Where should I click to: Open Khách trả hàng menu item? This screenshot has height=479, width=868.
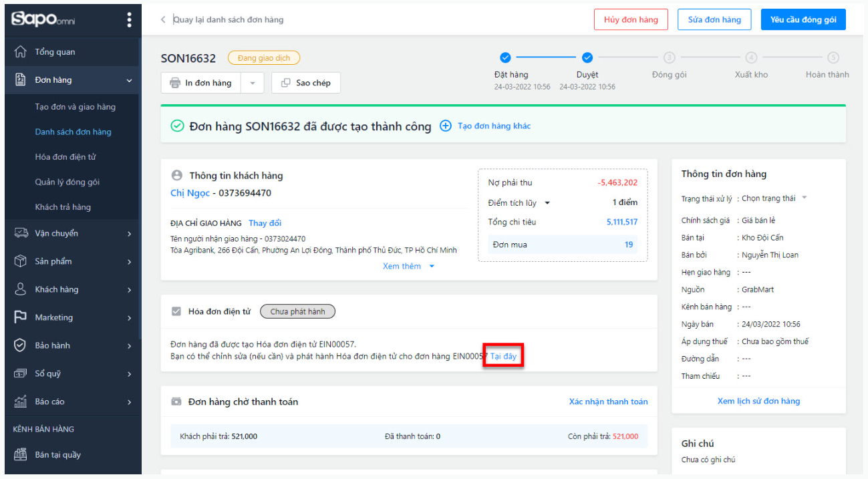63,207
